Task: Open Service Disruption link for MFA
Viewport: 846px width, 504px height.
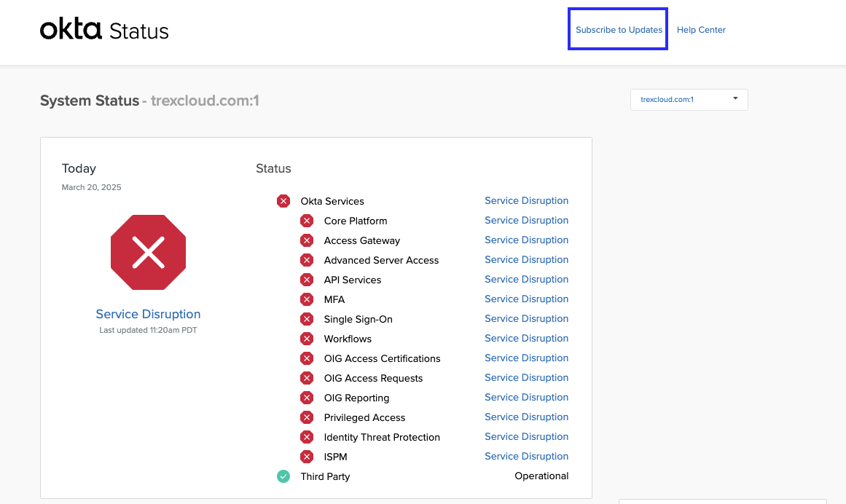Action: tap(527, 299)
